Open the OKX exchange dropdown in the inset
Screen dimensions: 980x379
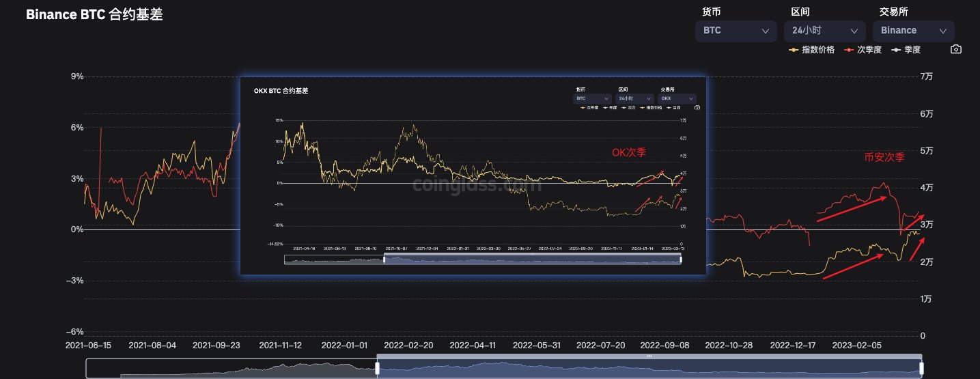(x=677, y=98)
